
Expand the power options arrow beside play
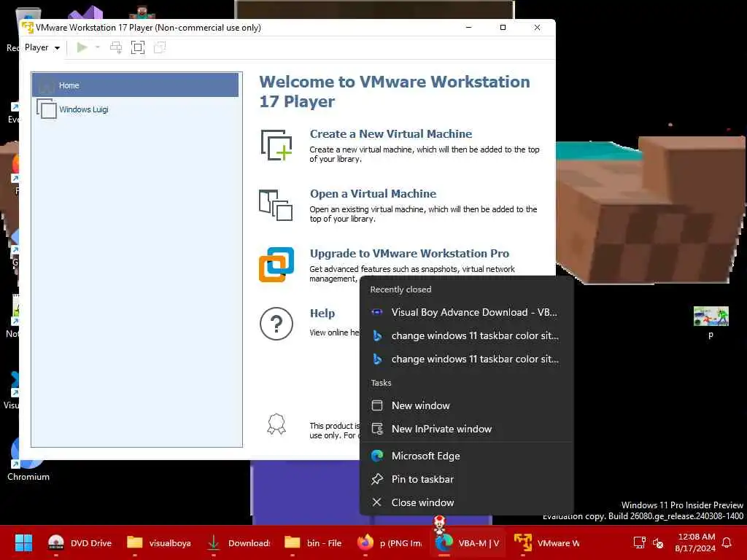(x=98, y=47)
